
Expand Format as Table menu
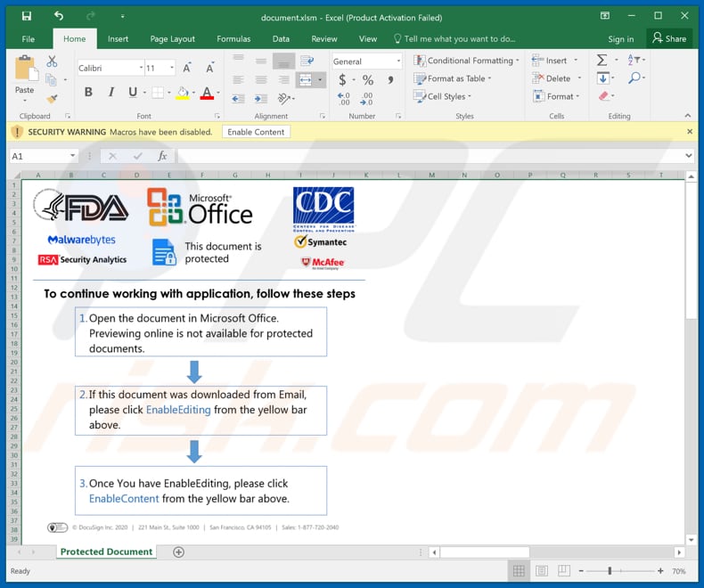[x=452, y=78]
